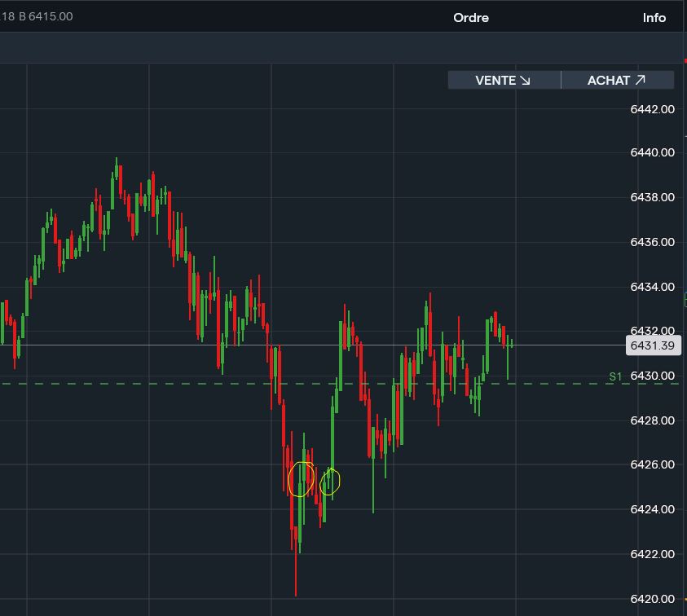Click the 6422.00 price axis label
This screenshot has height=616, width=687.
point(652,554)
